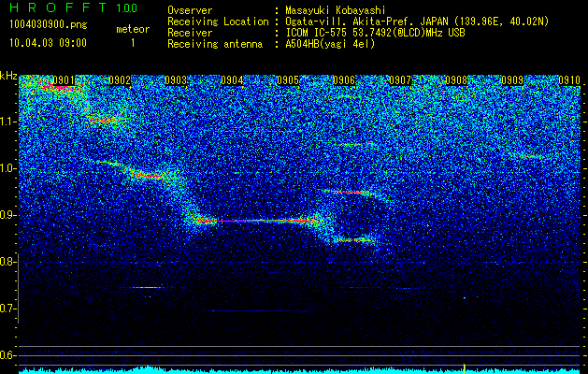This screenshot has height=374, width=588.
Task: Click the 0910 time marker
Action: (x=569, y=80)
